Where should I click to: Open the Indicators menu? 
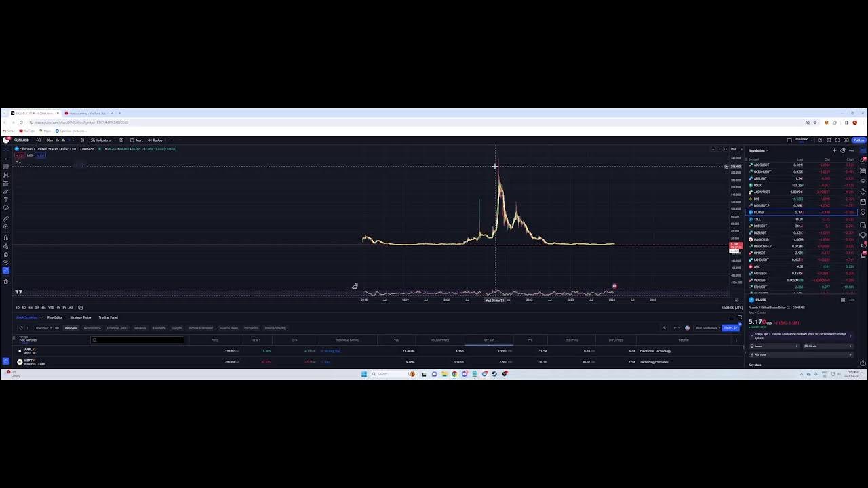[x=102, y=140]
